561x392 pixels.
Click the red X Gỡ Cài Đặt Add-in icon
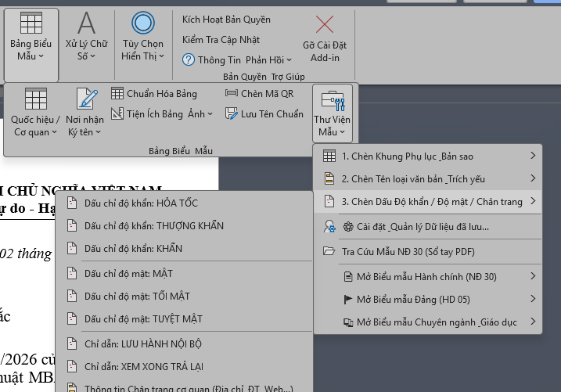[325, 24]
